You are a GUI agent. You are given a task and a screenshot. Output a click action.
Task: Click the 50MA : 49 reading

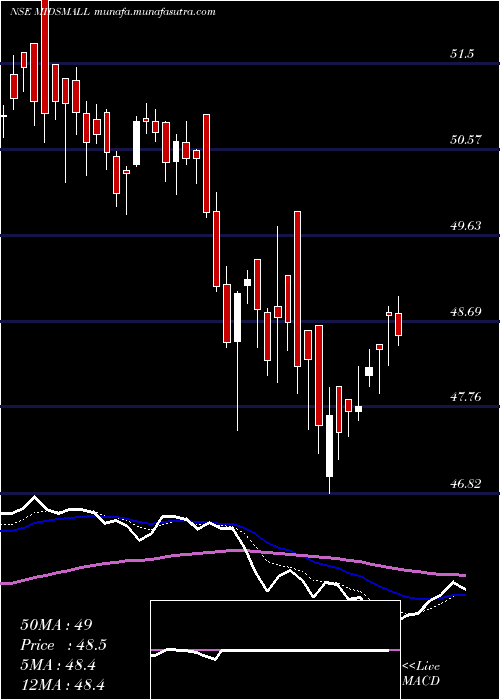[56, 625]
